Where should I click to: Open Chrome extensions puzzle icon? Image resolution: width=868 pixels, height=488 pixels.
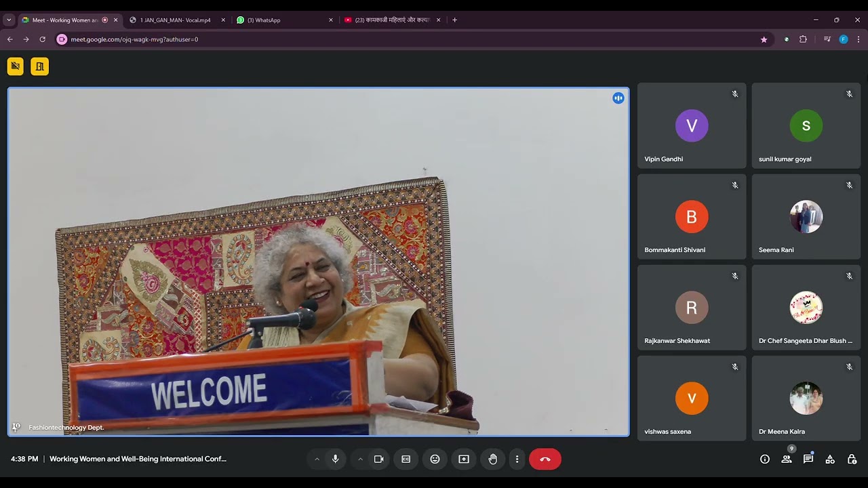coord(803,39)
